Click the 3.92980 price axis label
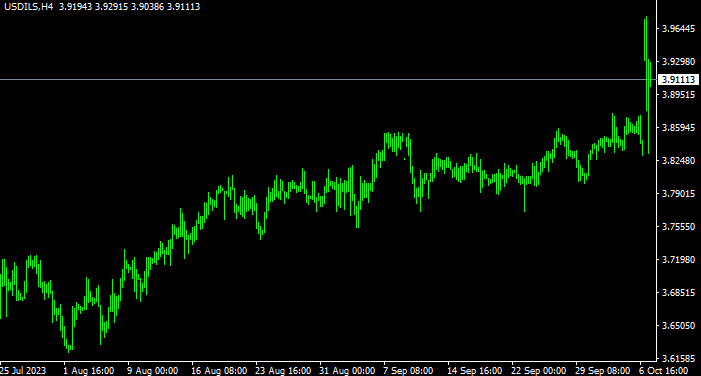Image resolution: width=701 pixels, height=376 pixels. pos(679,62)
